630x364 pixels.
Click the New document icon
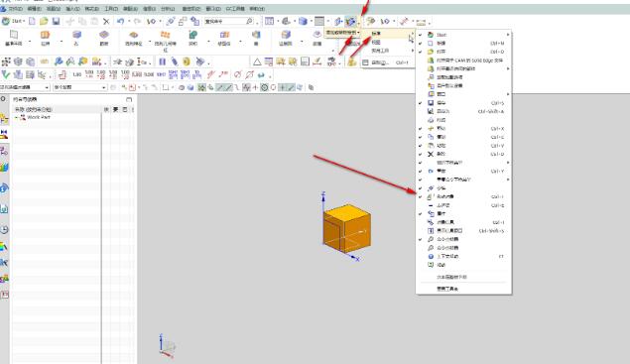click(32, 21)
